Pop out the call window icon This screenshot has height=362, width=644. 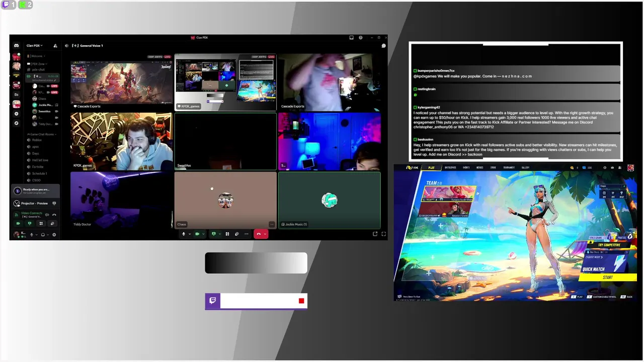(375, 234)
